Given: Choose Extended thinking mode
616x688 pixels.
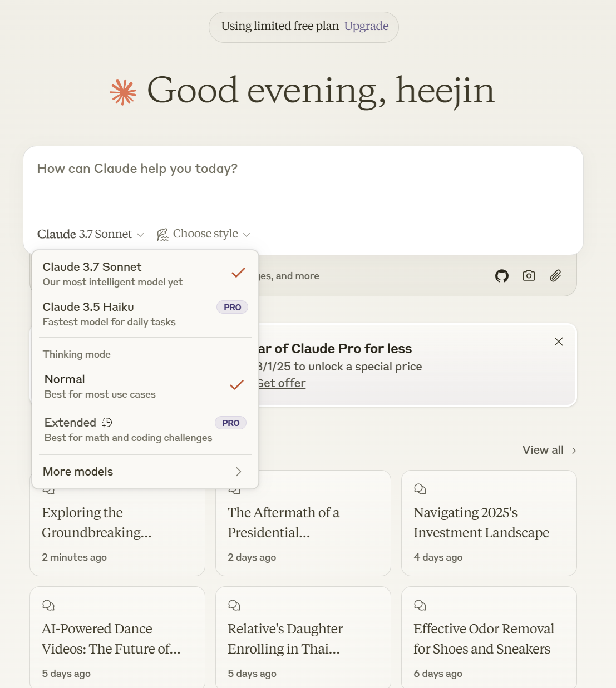Looking at the screenshot, I should tap(145, 429).
